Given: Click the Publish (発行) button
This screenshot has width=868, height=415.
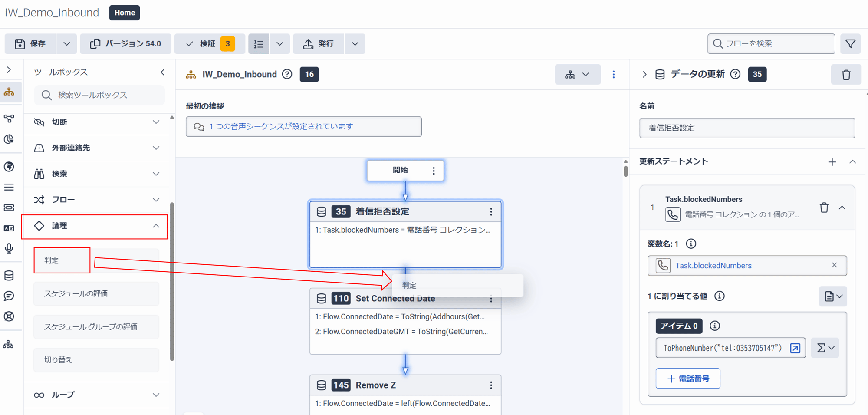Looking at the screenshot, I should pos(319,44).
